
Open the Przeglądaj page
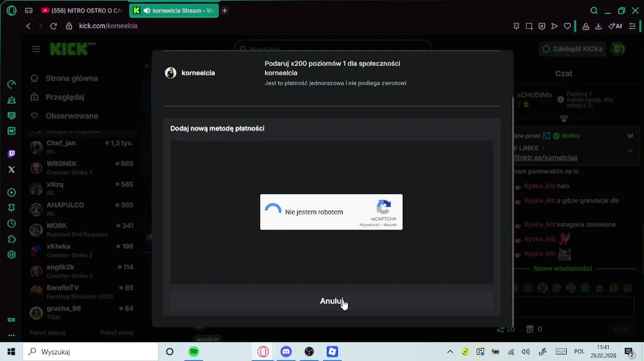click(x=58, y=97)
